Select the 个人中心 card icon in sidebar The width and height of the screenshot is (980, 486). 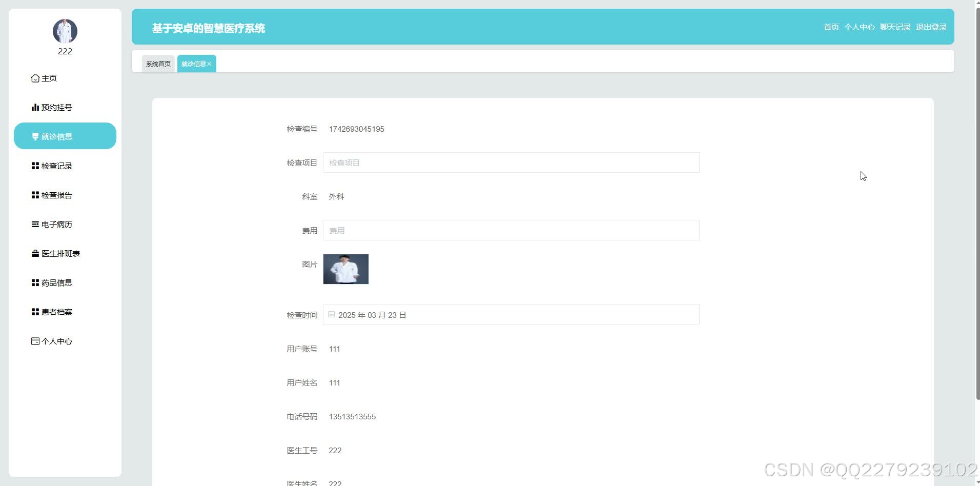[35, 341]
